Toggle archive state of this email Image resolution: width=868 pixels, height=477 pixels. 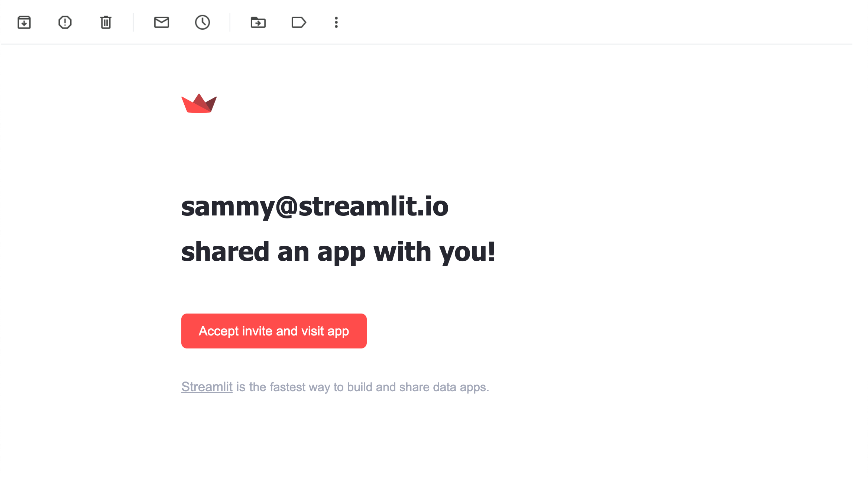pos(23,22)
